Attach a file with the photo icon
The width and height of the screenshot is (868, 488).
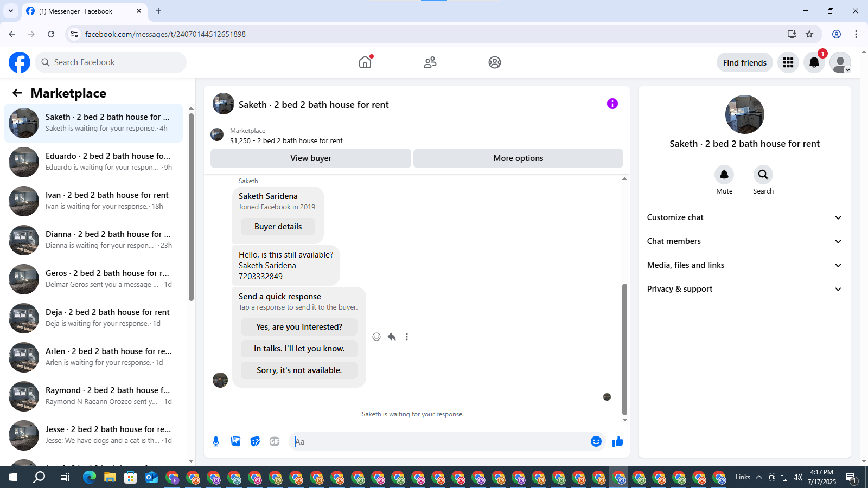point(235,441)
